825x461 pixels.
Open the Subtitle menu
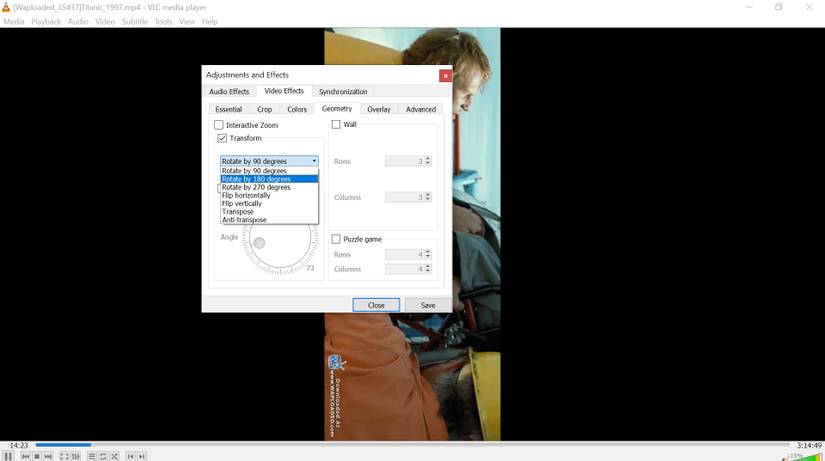click(x=135, y=22)
